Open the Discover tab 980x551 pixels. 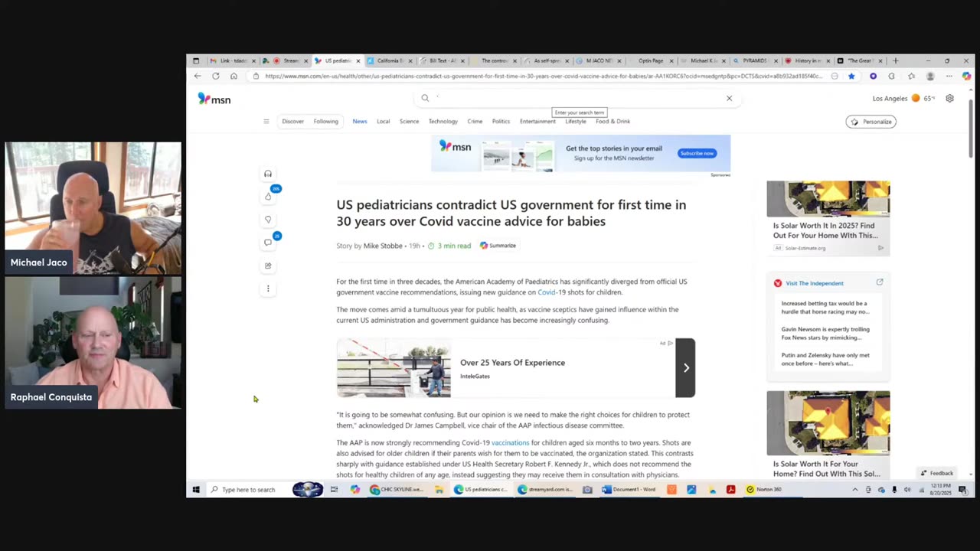(292, 121)
